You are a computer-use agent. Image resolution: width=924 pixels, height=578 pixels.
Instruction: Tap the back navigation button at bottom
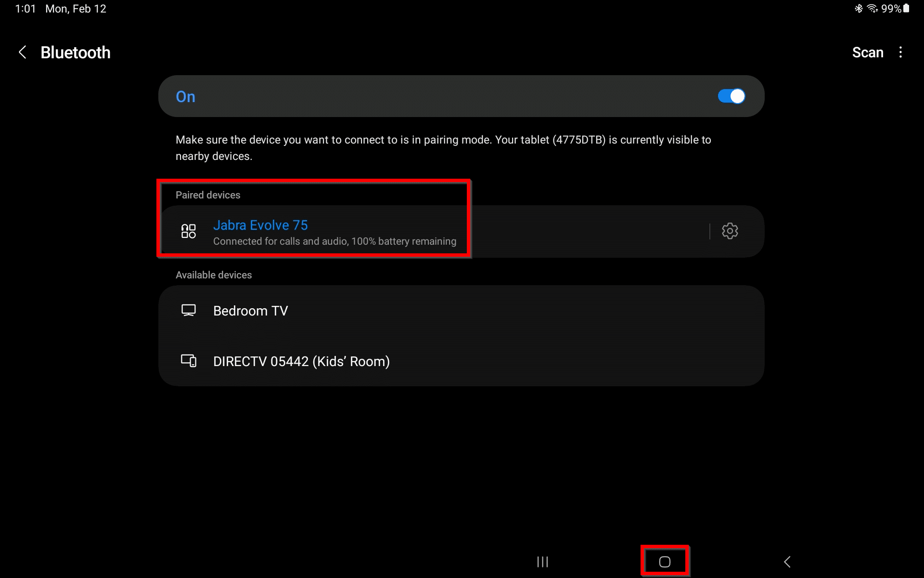(x=787, y=562)
